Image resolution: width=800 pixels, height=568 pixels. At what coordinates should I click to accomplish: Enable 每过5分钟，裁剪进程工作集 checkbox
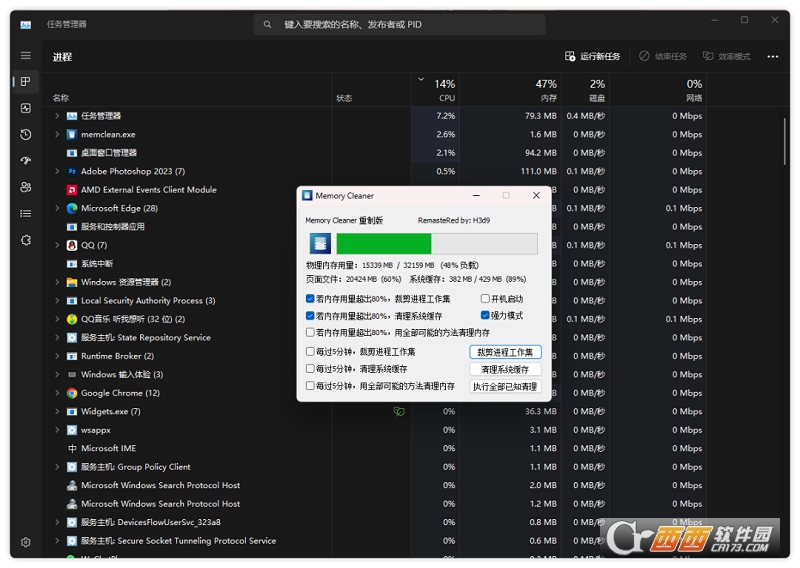(x=310, y=352)
